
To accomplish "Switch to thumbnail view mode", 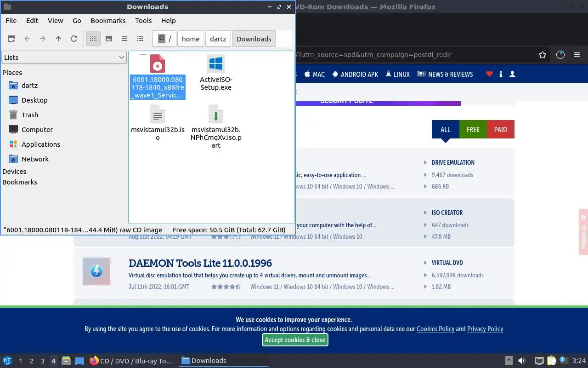I will pos(109,39).
